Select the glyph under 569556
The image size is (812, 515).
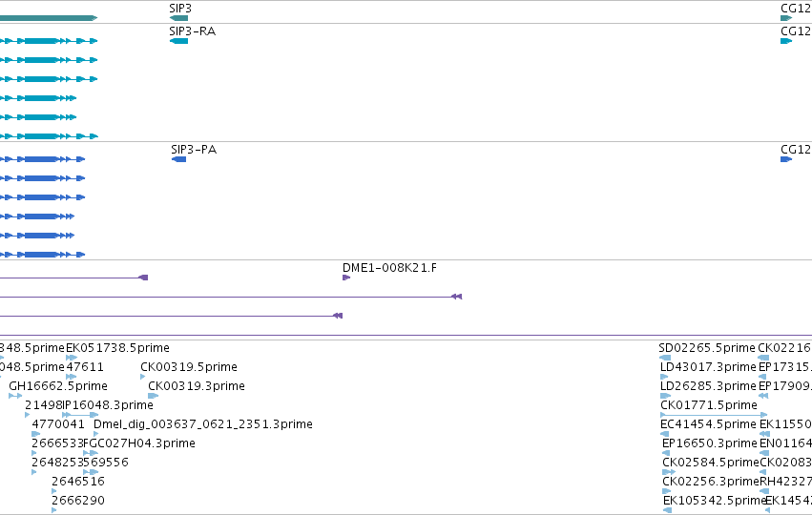pos(91,472)
